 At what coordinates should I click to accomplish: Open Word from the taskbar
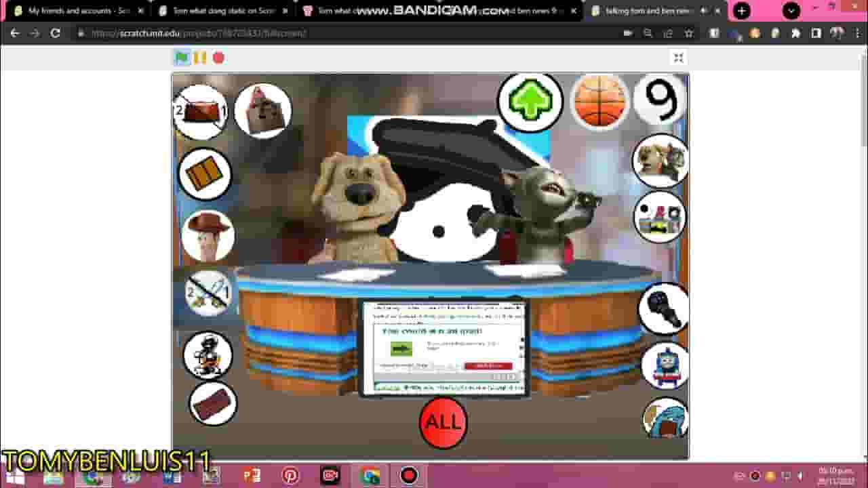[172, 476]
